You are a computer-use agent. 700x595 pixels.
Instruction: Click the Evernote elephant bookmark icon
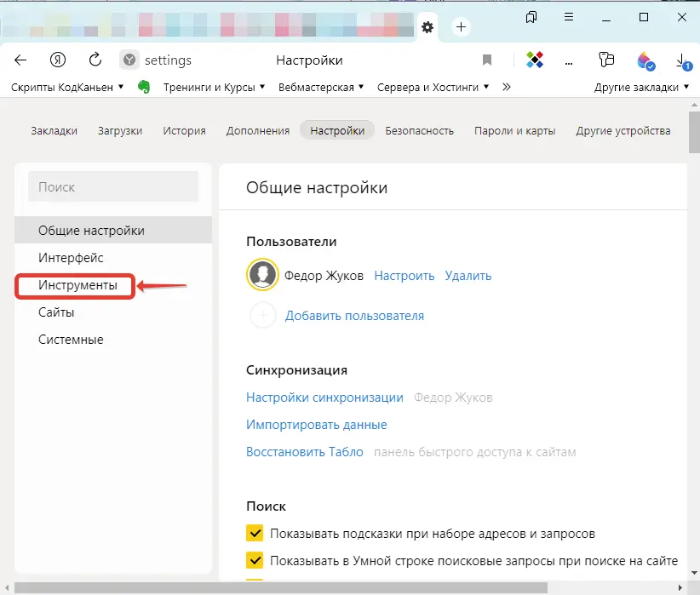(145, 87)
